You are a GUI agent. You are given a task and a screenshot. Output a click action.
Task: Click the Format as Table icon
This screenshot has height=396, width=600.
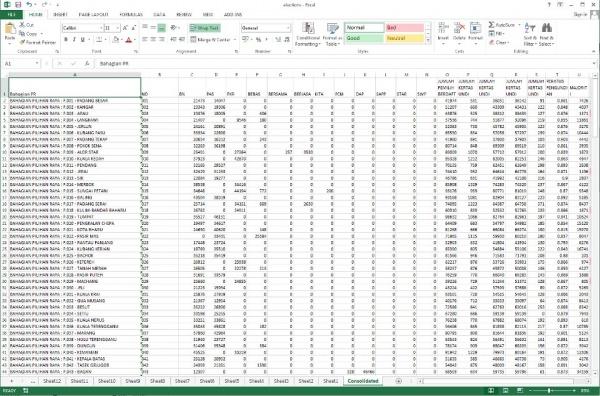pos(332,29)
